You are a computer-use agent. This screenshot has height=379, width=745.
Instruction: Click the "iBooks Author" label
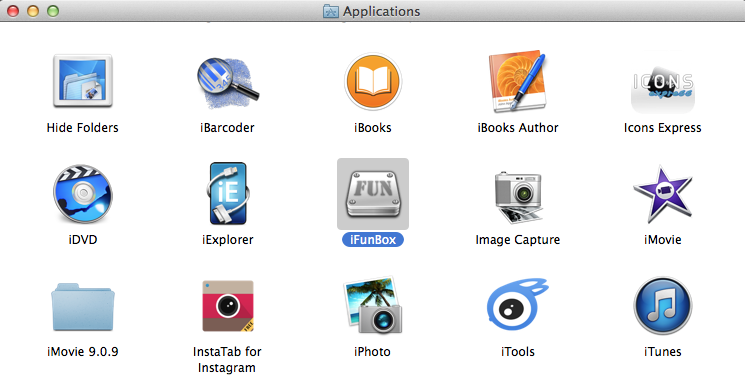pos(518,128)
